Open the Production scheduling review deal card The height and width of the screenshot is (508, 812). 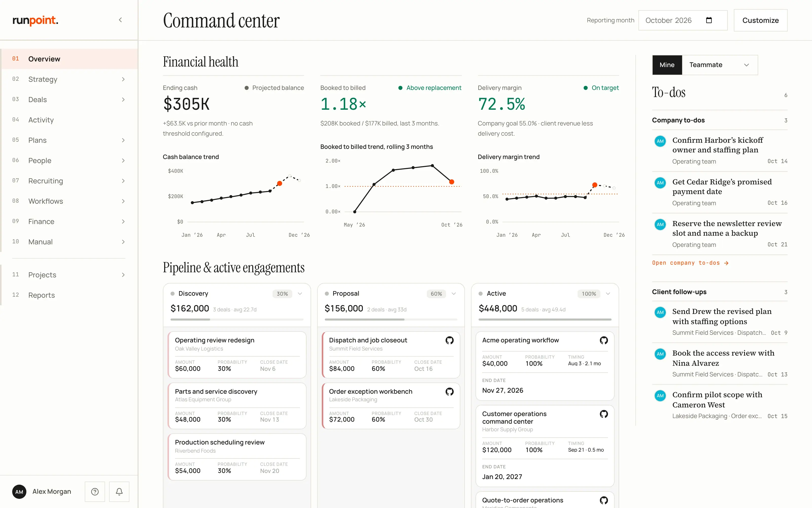click(x=237, y=457)
